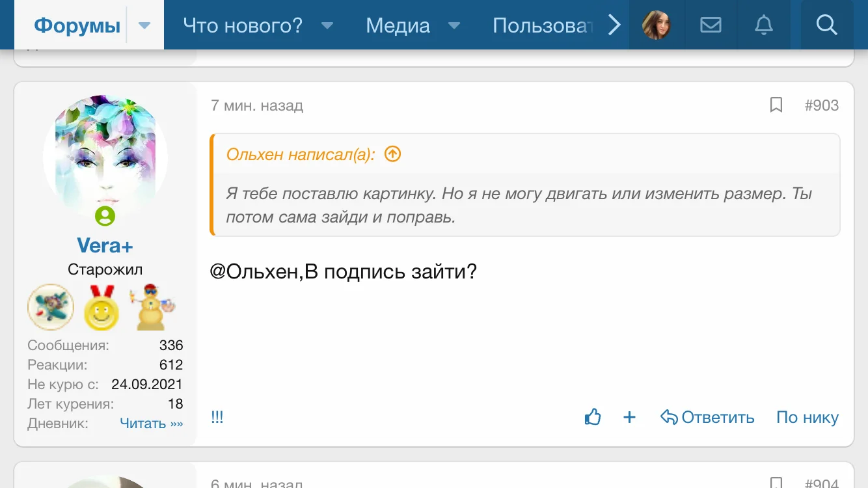
Task: Like post #903 with thumbs-up icon
Action: [593, 417]
